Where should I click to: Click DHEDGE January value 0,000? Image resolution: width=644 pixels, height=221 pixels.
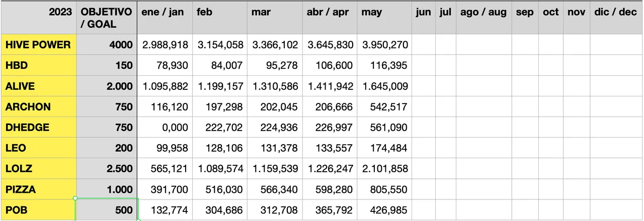point(164,128)
